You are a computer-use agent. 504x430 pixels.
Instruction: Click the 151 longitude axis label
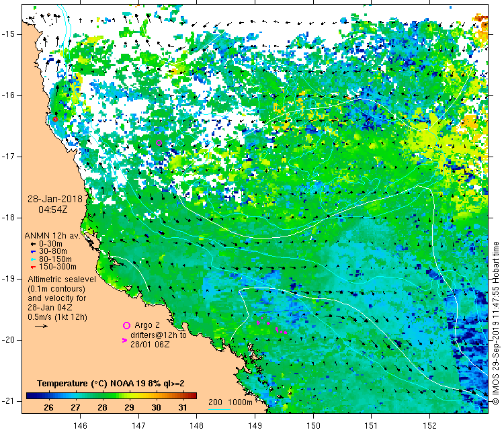click(x=371, y=425)
